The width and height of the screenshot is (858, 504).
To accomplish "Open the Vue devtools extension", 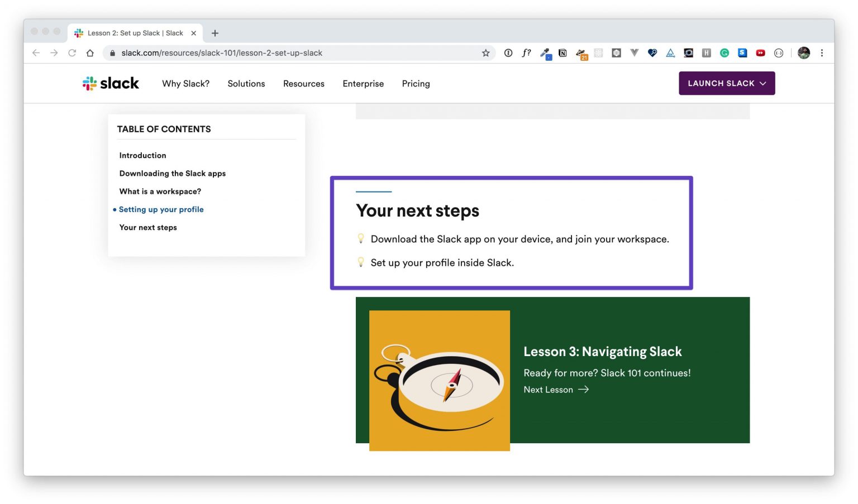I will point(634,52).
